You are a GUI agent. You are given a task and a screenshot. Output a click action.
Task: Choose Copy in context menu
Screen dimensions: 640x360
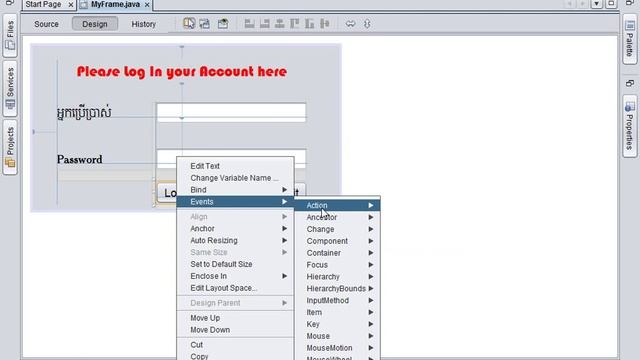coord(235,356)
